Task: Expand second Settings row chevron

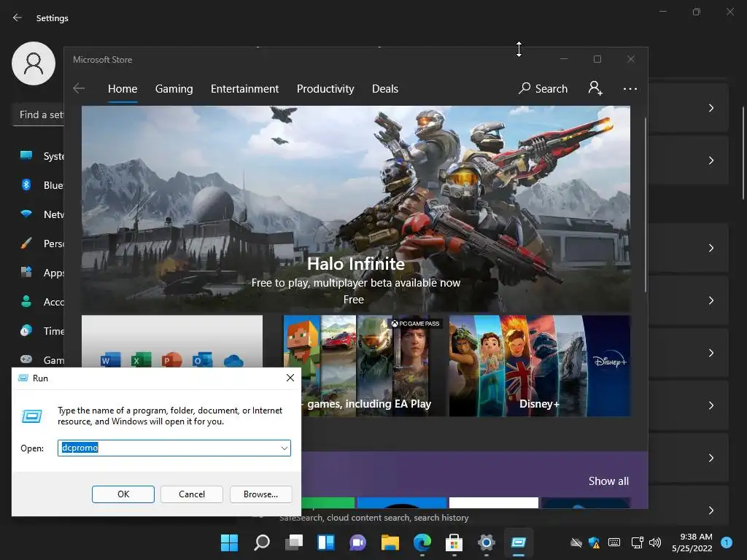Action: click(711, 160)
